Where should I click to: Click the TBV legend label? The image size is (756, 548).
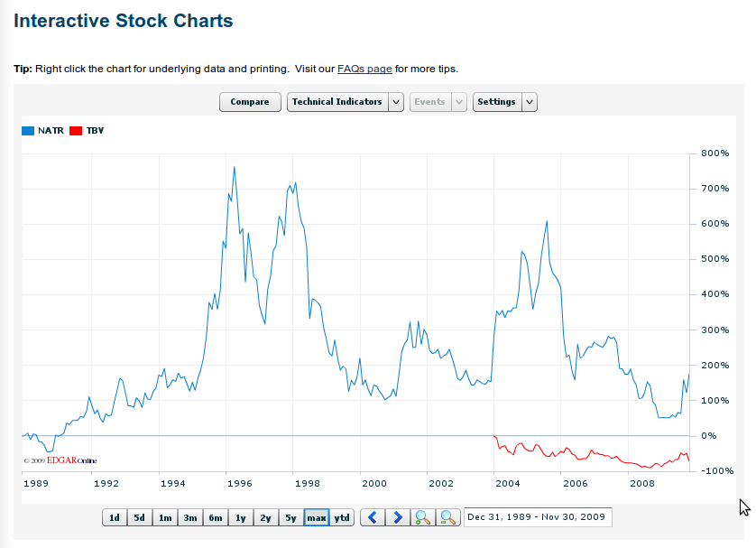(95, 131)
